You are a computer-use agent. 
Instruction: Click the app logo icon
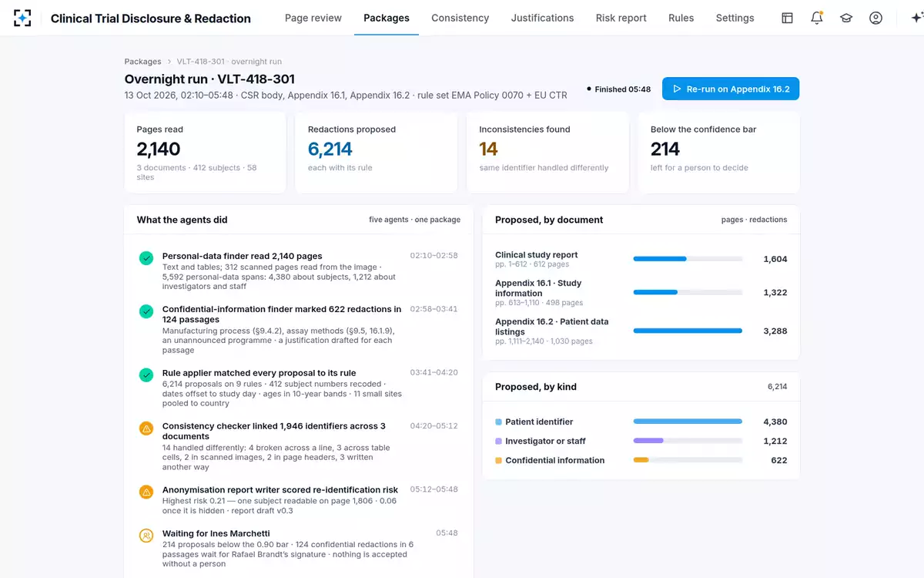[x=22, y=18]
